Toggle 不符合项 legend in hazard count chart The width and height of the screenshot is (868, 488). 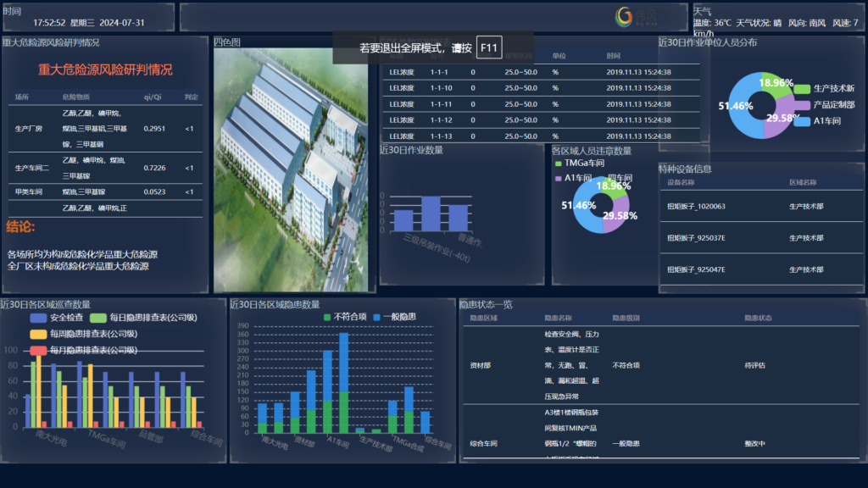[345, 317]
